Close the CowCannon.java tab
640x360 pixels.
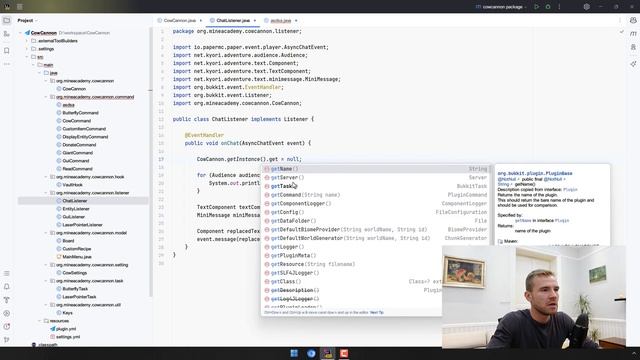tap(201, 20)
